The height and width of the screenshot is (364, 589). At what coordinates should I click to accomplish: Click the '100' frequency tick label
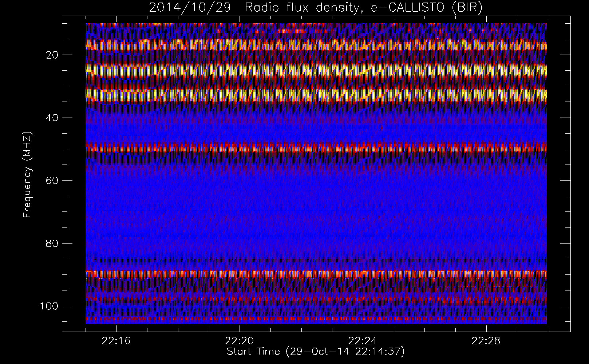(x=49, y=306)
